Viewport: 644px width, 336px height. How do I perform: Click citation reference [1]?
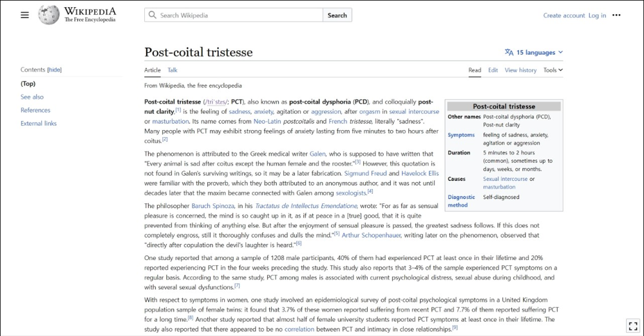tap(178, 109)
